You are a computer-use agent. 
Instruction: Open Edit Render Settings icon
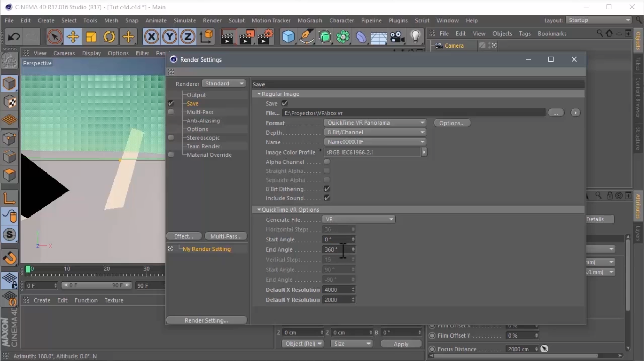tap(266, 37)
